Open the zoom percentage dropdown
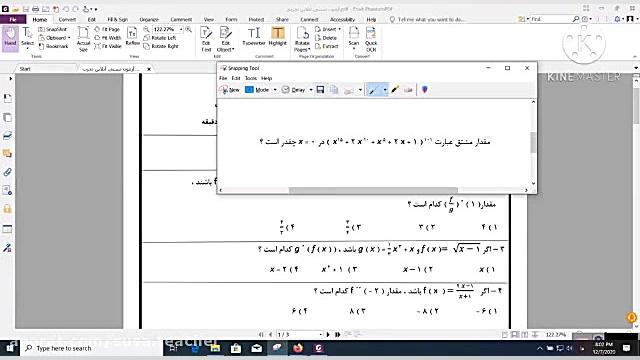The width and height of the screenshot is (640, 360). pos(181,29)
